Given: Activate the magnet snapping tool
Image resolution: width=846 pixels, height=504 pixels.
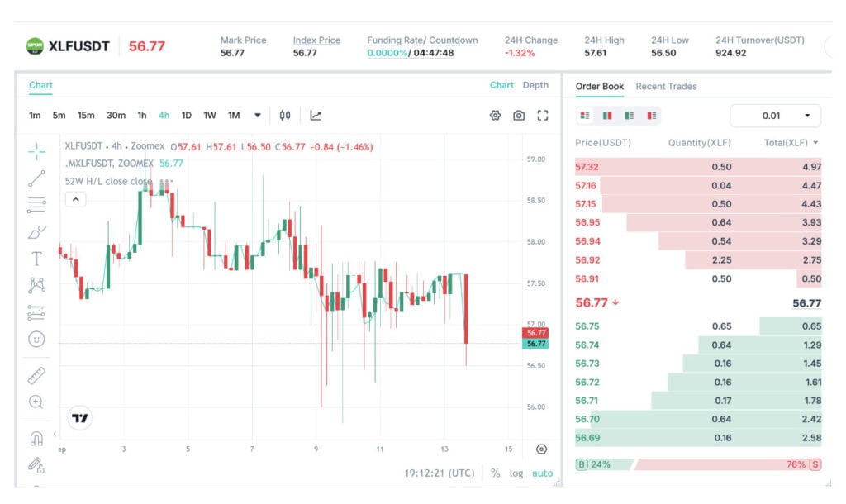Looking at the screenshot, I should (x=36, y=438).
